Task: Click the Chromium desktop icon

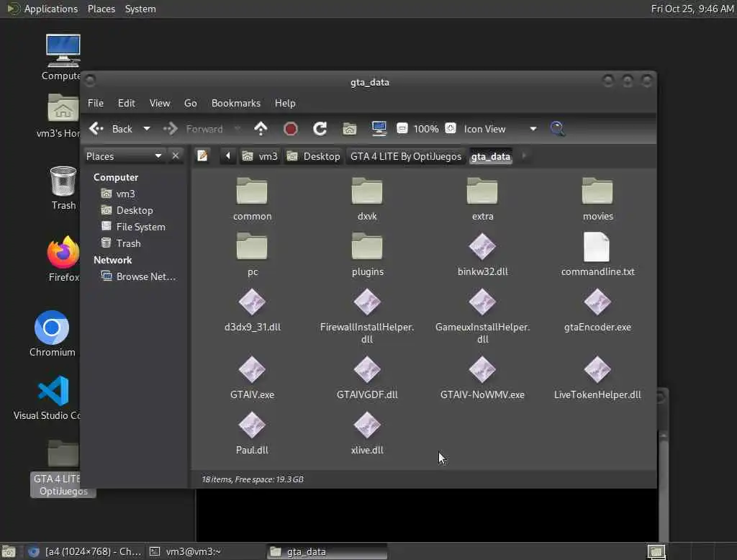Action: [x=52, y=333]
